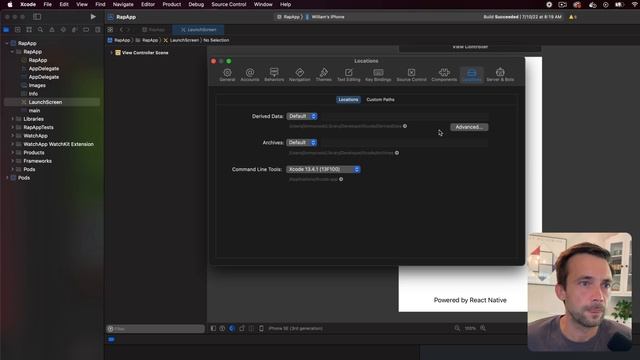The image size is (640, 360).
Task: Select the Locations preferences pane icon
Action: (x=471, y=75)
